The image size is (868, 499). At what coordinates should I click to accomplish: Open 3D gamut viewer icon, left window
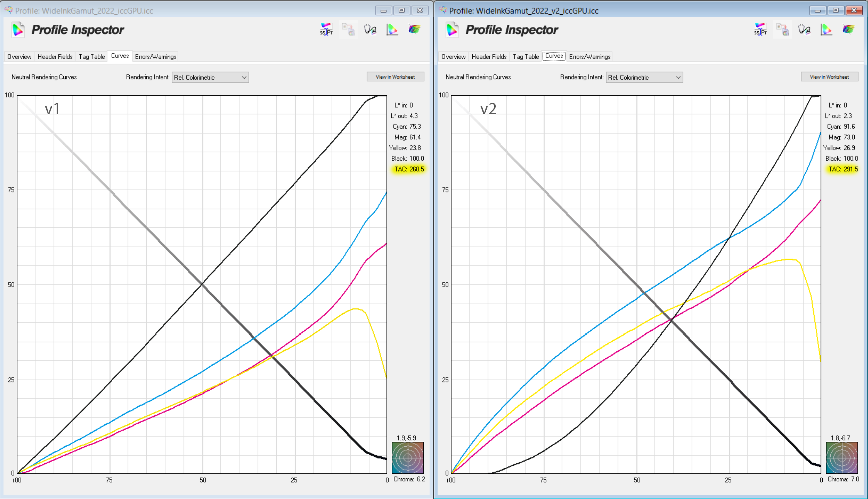(414, 30)
